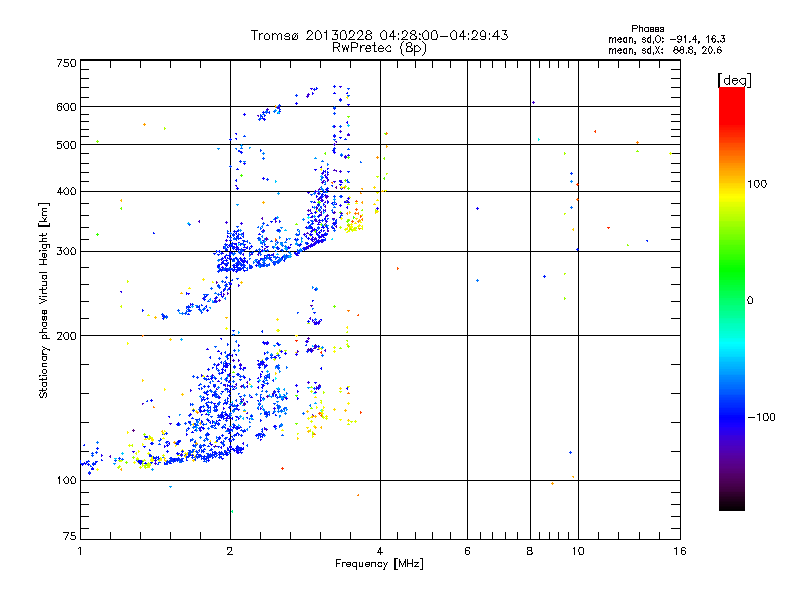This screenshot has height=600, width=800.
Task: Click colorbar tick label '0'
Action: [750, 301]
